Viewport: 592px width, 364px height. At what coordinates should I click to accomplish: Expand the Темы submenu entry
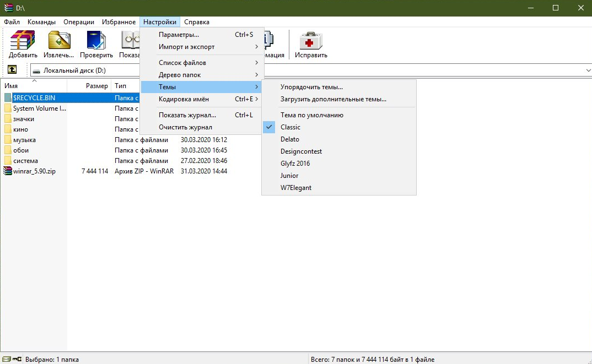pos(201,87)
